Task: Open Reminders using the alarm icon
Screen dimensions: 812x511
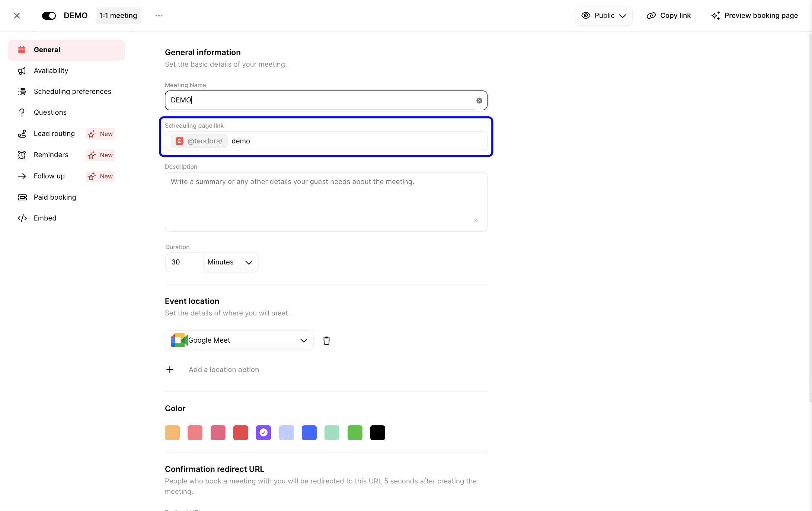Action: click(x=22, y=155)
